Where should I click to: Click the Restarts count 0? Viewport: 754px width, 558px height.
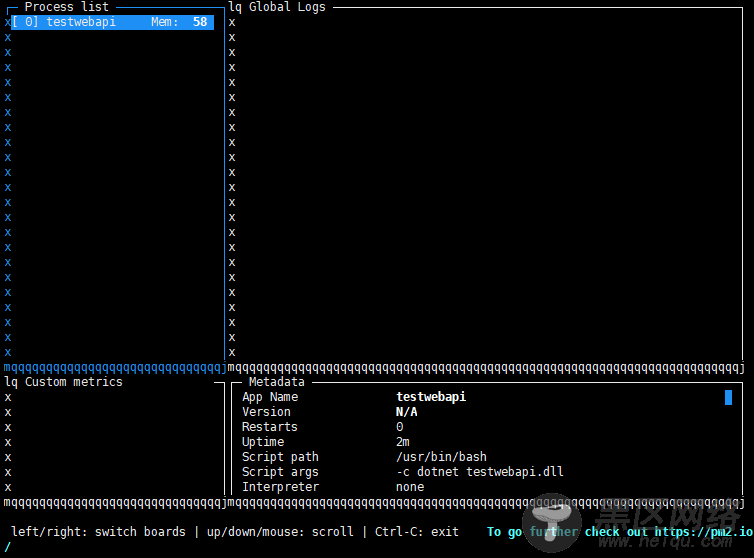[x=400, y=427]
